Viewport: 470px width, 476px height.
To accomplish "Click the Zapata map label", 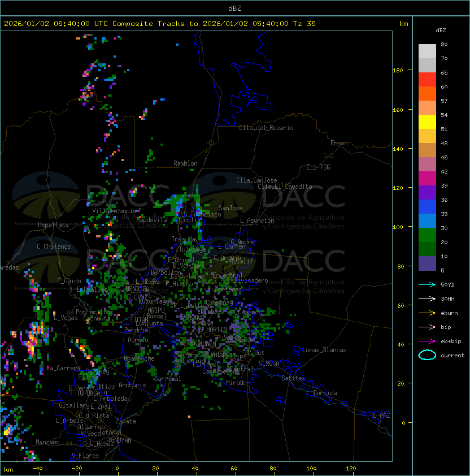I will [x=125, y=421].
